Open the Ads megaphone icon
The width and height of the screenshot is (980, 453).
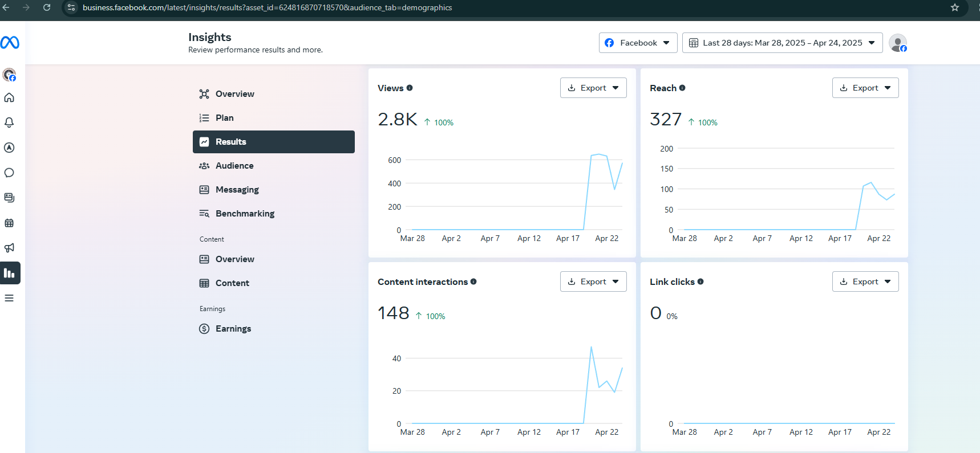[9, 248]
